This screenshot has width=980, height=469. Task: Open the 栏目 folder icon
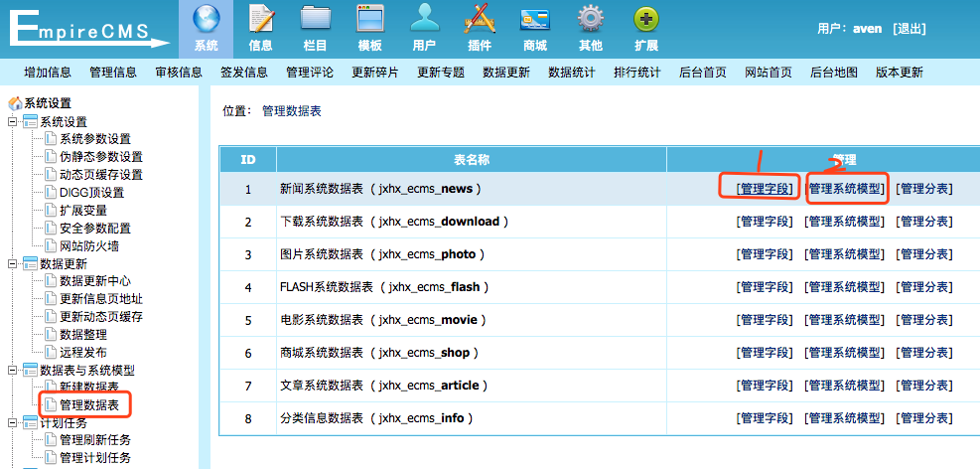point(316,20)
